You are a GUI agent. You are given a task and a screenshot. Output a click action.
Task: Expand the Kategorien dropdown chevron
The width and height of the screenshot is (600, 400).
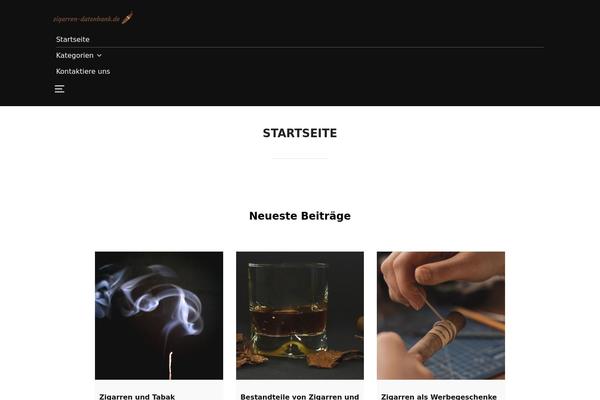[x=99, y=56]
